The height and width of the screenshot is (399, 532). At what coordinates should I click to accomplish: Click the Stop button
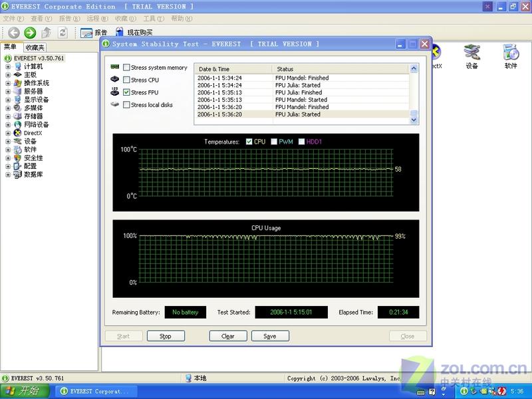(x=166, y=336)
